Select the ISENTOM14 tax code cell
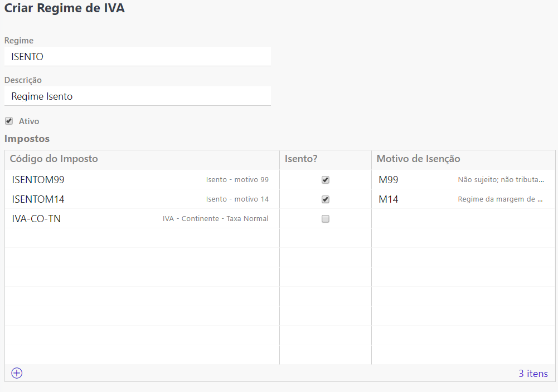Screen dimensions: 558x392 click(x=38, y=199)
